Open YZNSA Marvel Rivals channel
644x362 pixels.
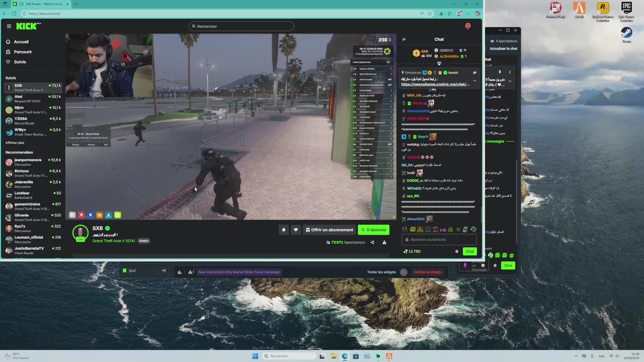click(33, 121)
